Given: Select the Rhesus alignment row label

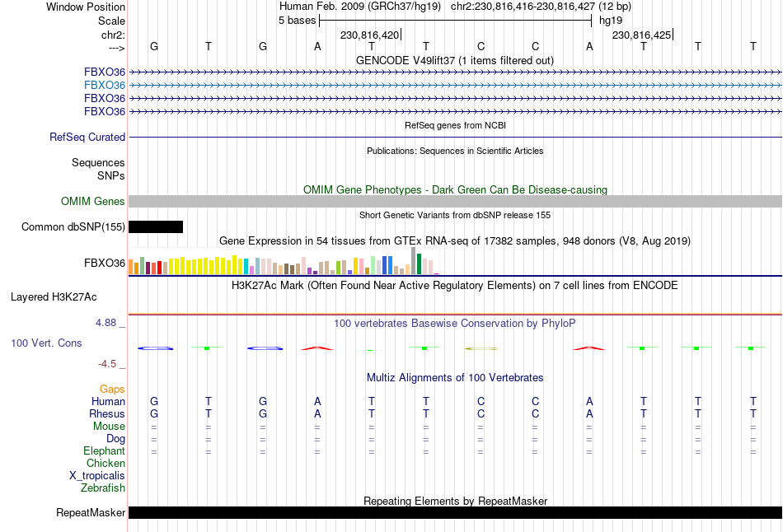Looking at the screenshot, I should (107, 414).
